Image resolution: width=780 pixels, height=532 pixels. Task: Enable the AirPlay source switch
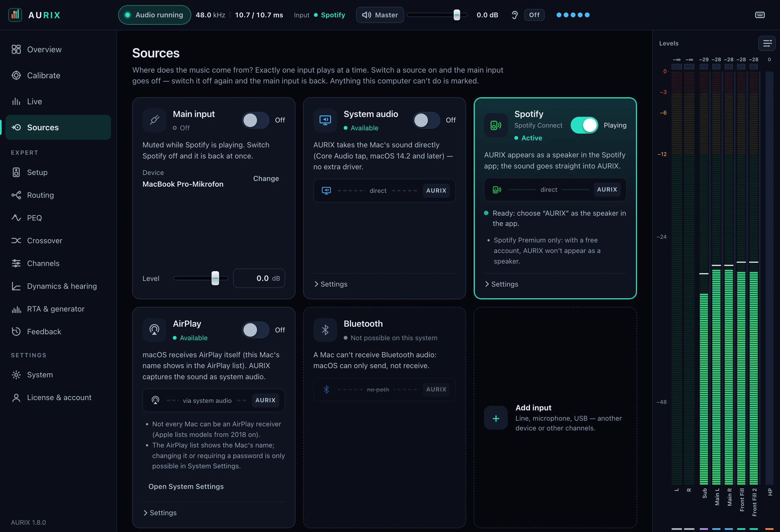(x=255, y=330)
